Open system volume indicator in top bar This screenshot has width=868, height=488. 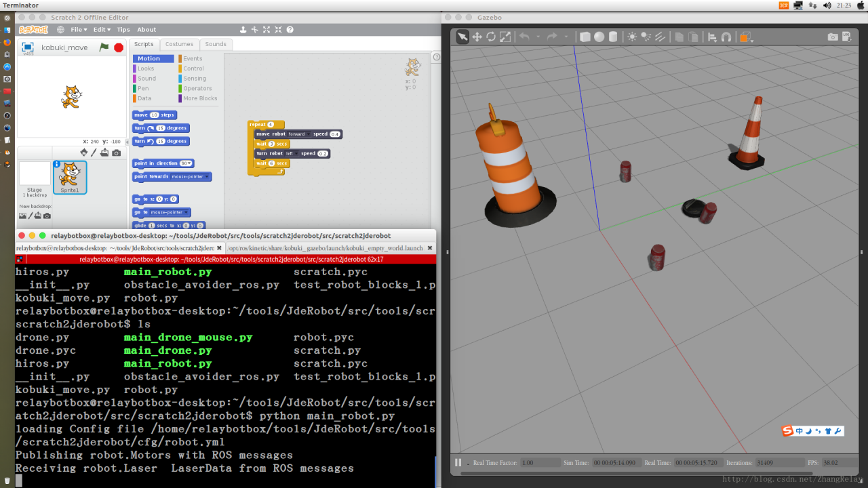click(827, 5)
